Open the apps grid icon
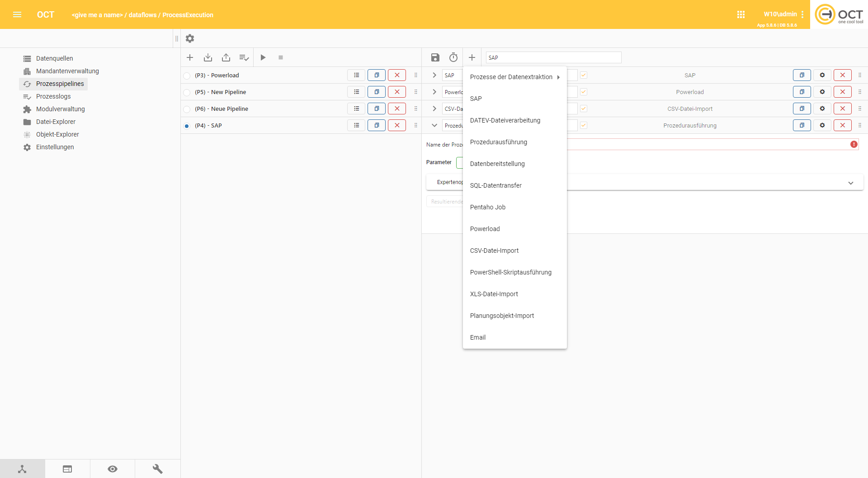This screenshot has width=868, height=478. pyautogui.click(x=741, y=14)
